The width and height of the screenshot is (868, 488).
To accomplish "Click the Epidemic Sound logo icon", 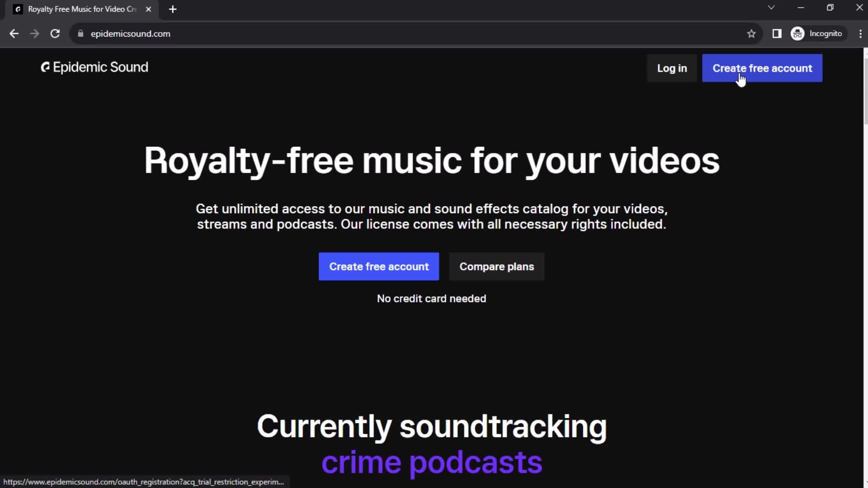I will pos(45,67).
